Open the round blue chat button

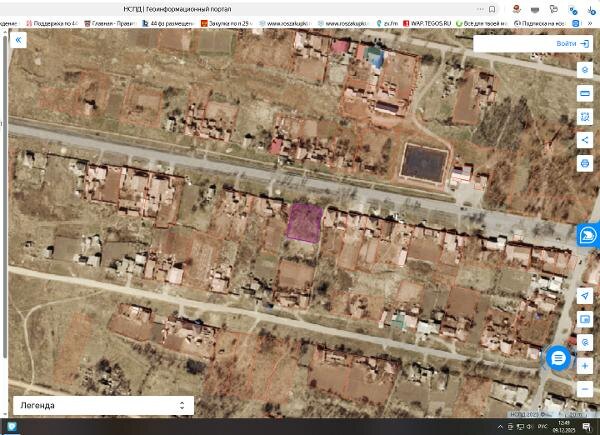tap(558, 358)
